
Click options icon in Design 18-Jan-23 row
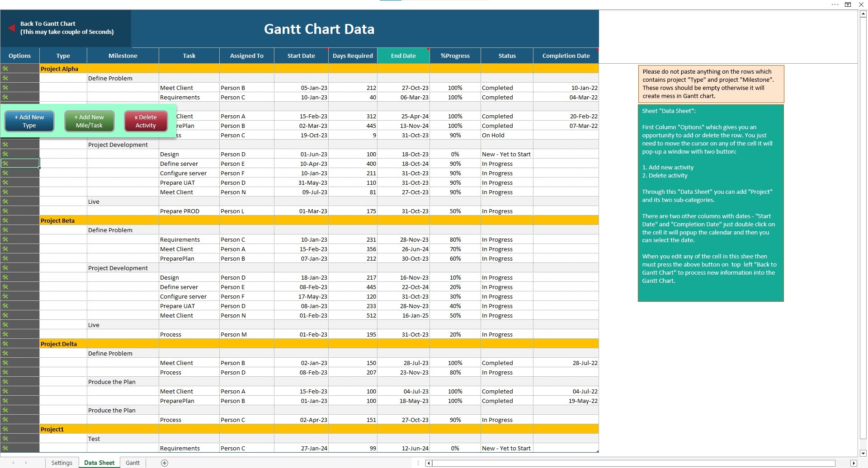click(x=5, y=277)
